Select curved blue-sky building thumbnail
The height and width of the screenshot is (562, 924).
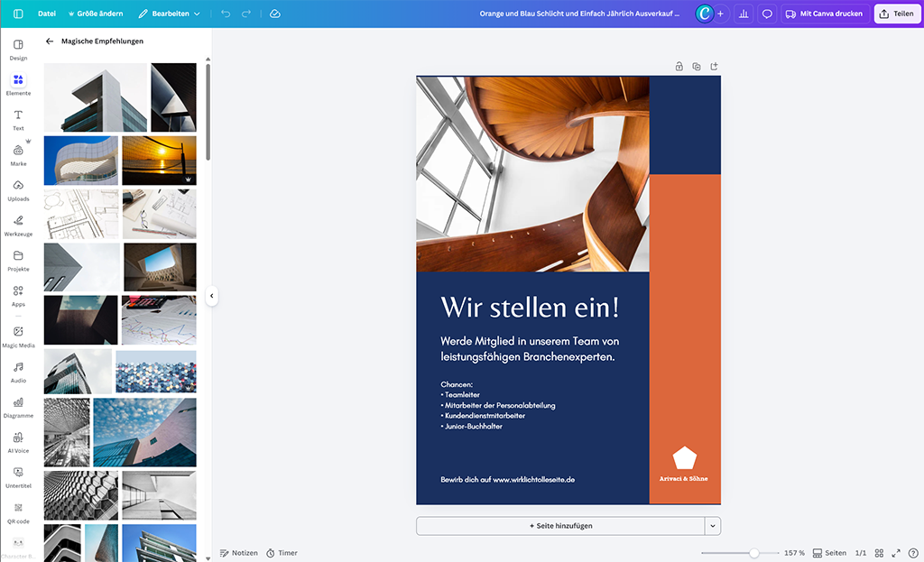tap(80, 161)
